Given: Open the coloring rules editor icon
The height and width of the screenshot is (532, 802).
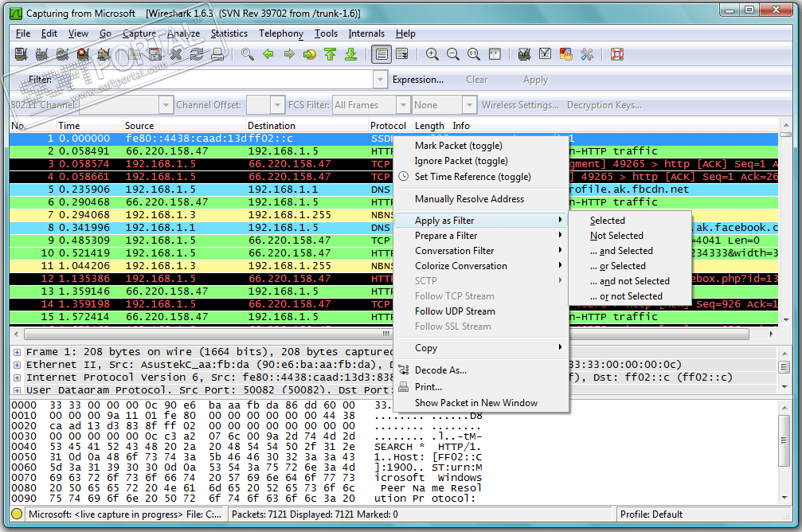Looking at the screenshot, I should coord(565,54).
